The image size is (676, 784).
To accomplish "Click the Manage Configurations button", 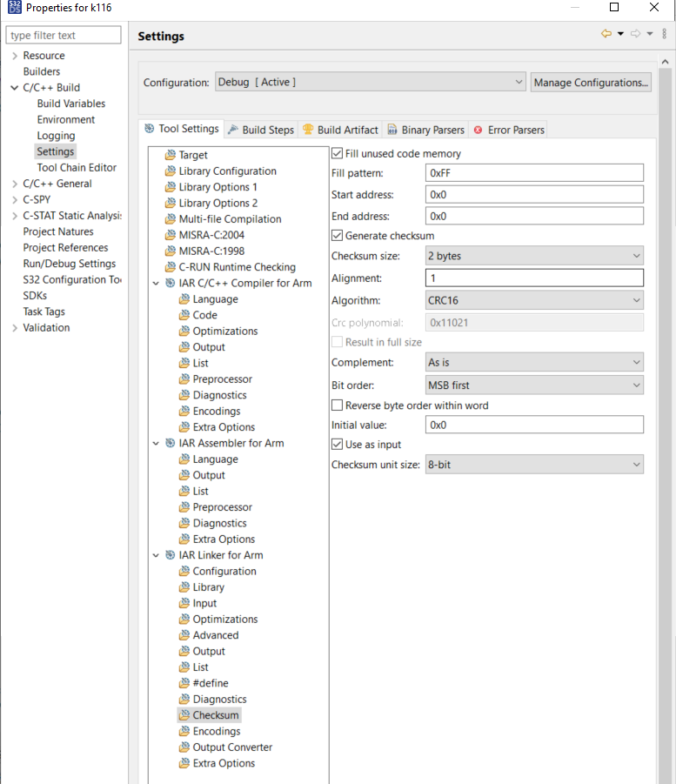I will 592,83.
